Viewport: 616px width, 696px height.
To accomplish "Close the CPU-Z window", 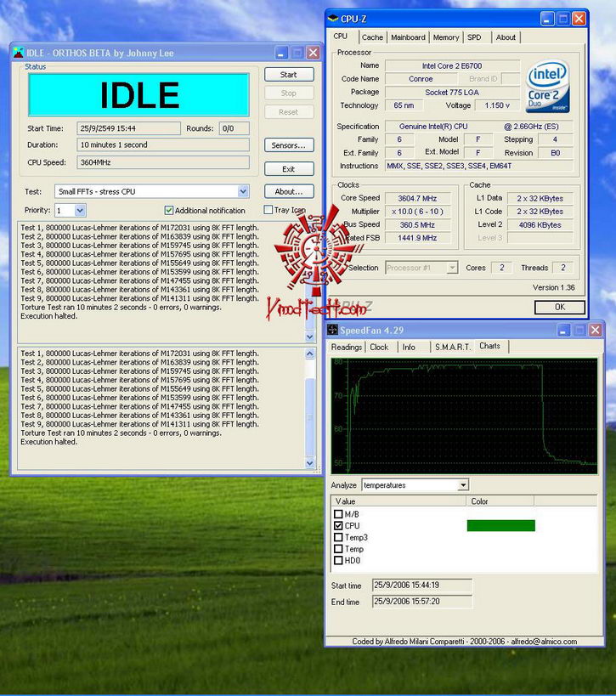I will click(579, 19).
